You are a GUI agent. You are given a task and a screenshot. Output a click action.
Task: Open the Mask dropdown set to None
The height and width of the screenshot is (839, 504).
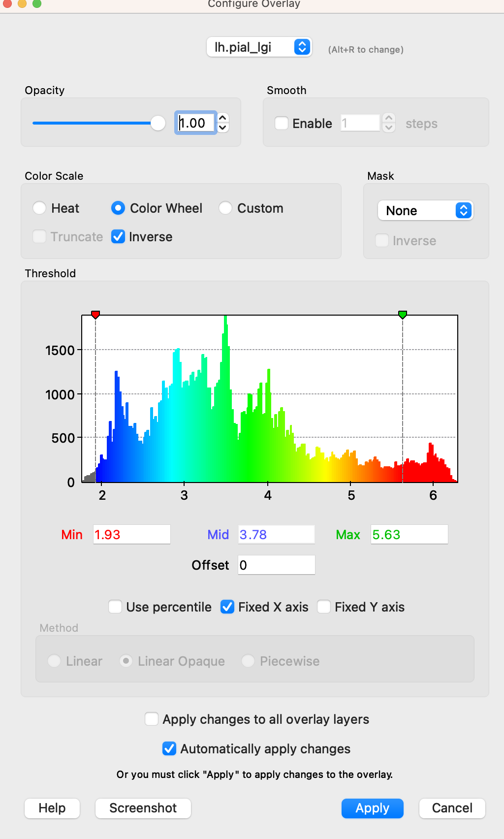(425, 211)
